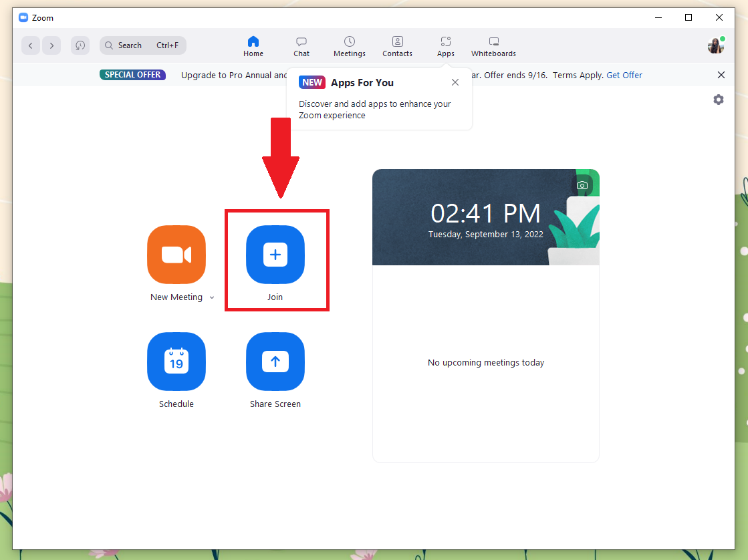Click the history clock icon
The width and height of the screenshot is (748, 560).
click(x=80, y=45)
